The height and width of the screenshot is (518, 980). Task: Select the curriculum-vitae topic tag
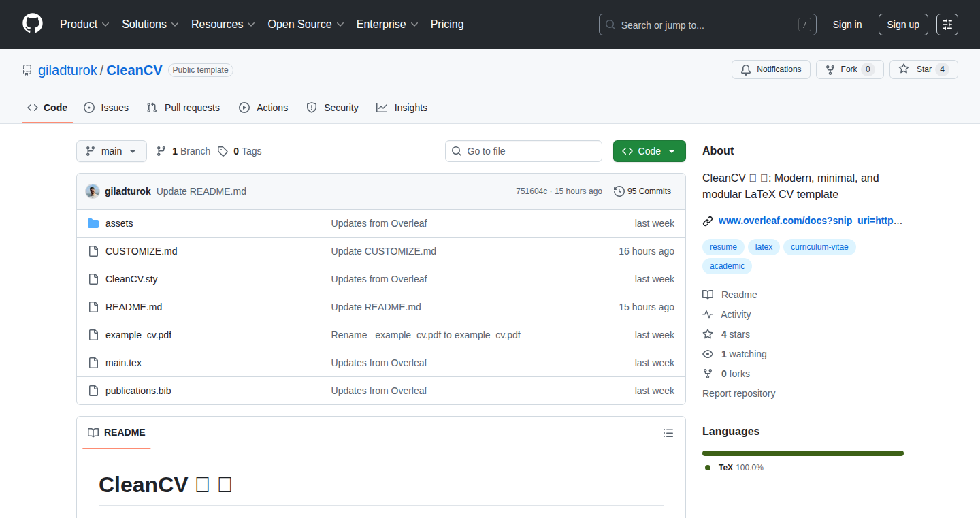tap(819, 247)
